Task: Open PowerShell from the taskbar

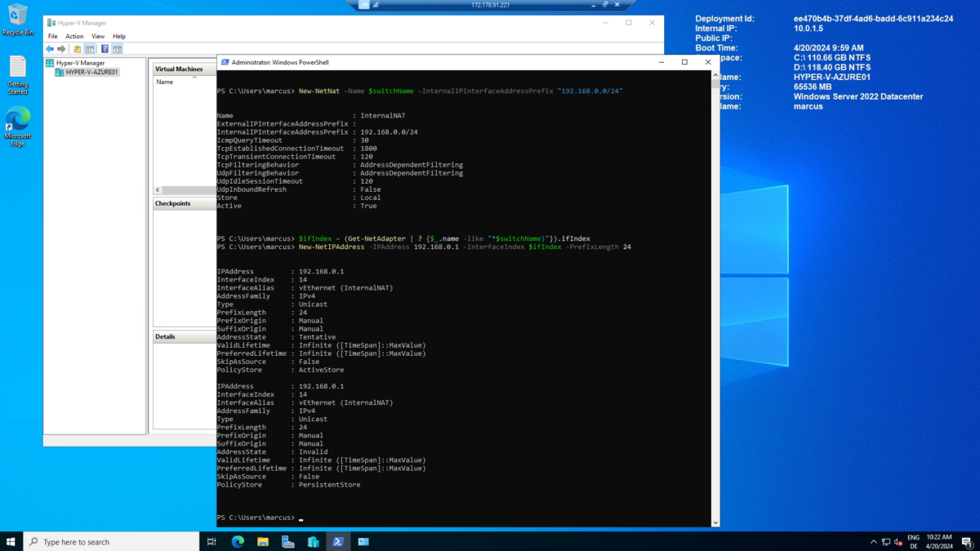Action: pyautogui.click(x=338, y=540)
